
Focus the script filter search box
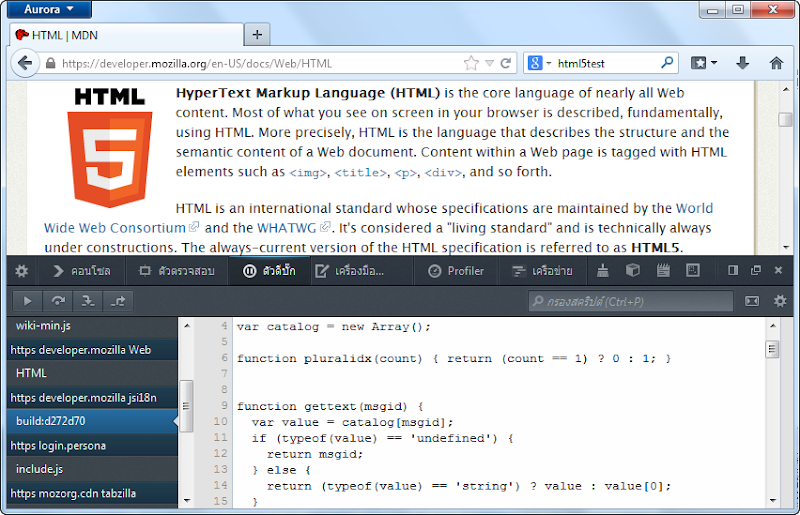point(631,302)
